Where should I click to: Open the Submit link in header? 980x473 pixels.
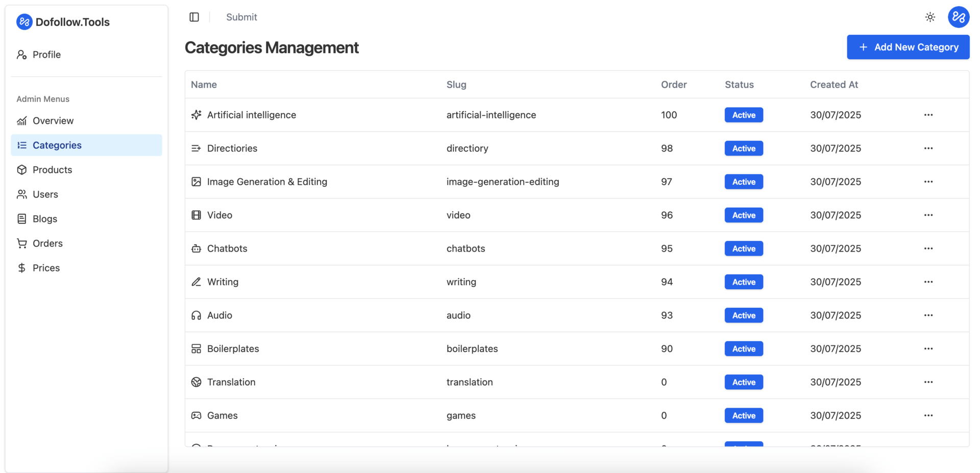pos(241,17)
